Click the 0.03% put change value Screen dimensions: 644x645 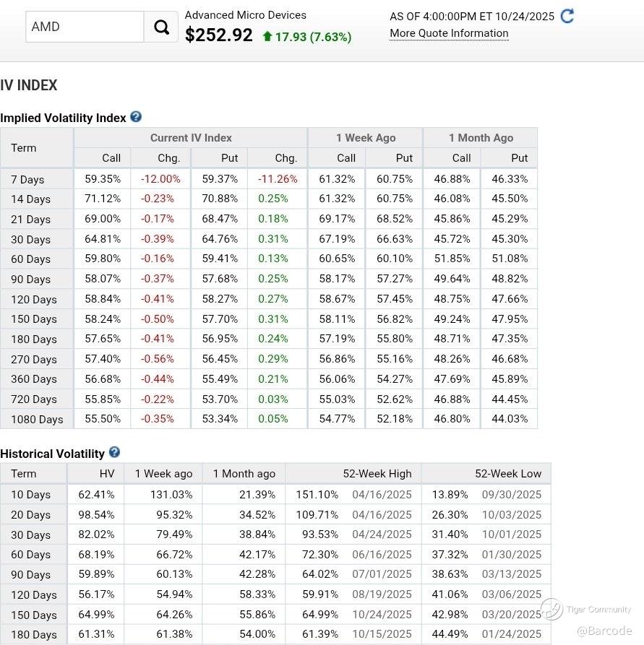click(273, 399)
